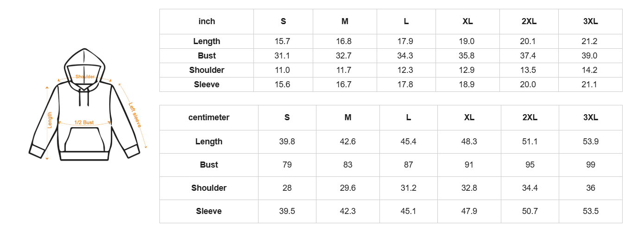Viewport: 644px width, 233px height.
Task: Click the 31.1 bust value for size S
Action: point(282,56)
